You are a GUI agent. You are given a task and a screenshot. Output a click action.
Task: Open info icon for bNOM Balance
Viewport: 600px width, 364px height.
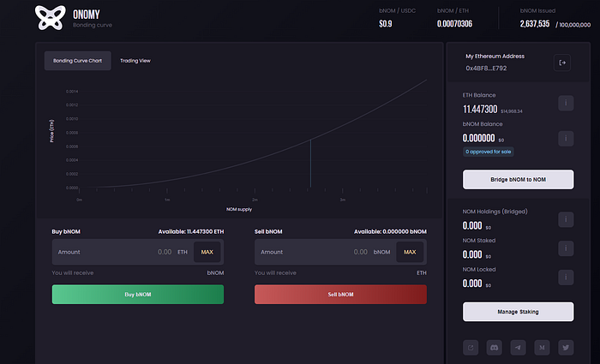pyautogui.click(x=566, y=139)
